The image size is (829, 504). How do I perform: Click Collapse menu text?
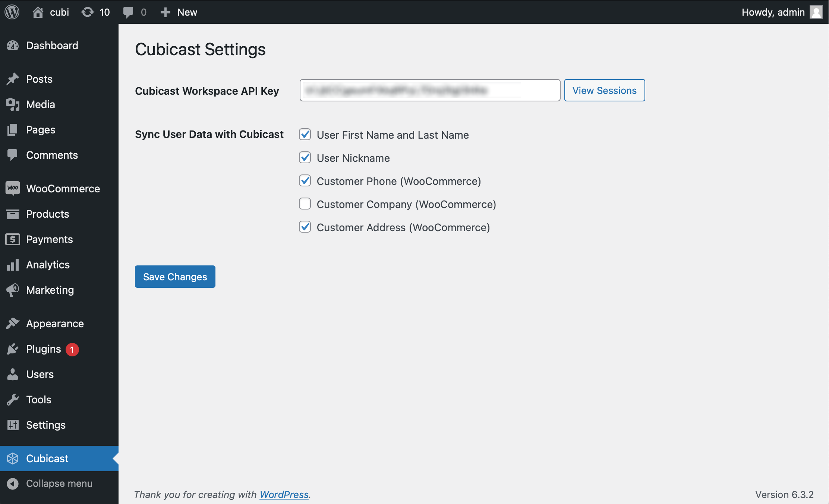pyautogui.click(x=59, y=483)
